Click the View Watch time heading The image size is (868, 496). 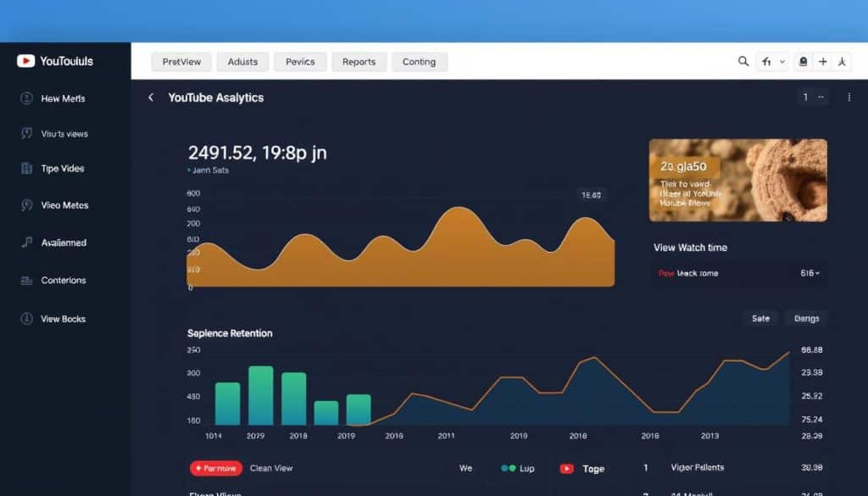(x=690, y=248)
